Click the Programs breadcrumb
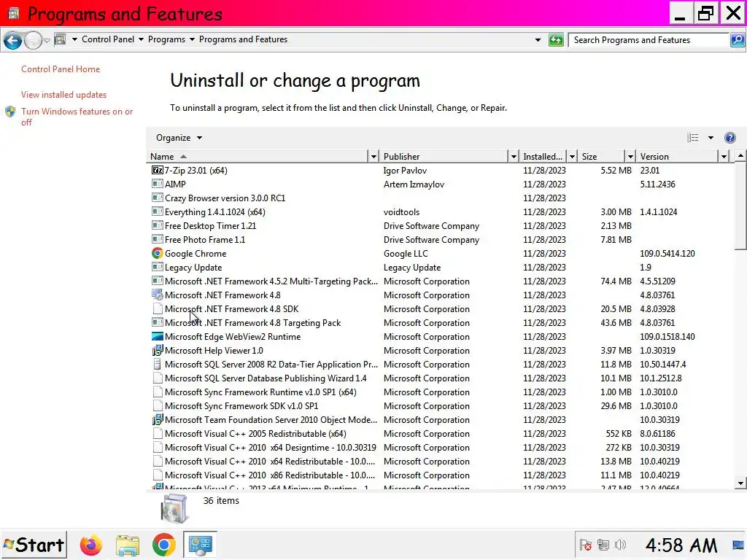 166,39
